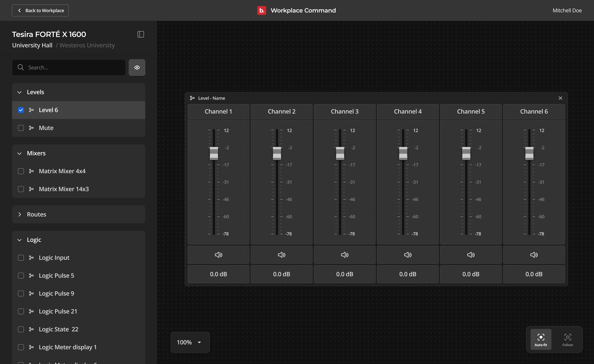Mute Channel 3 with the speaker icon

(x=345, y=255)
